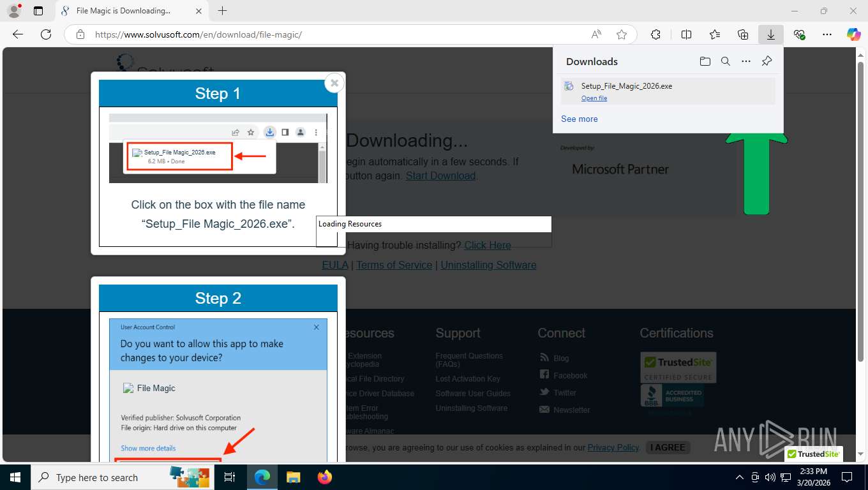
Task: Click Open file link
Action: click(594, 98)
